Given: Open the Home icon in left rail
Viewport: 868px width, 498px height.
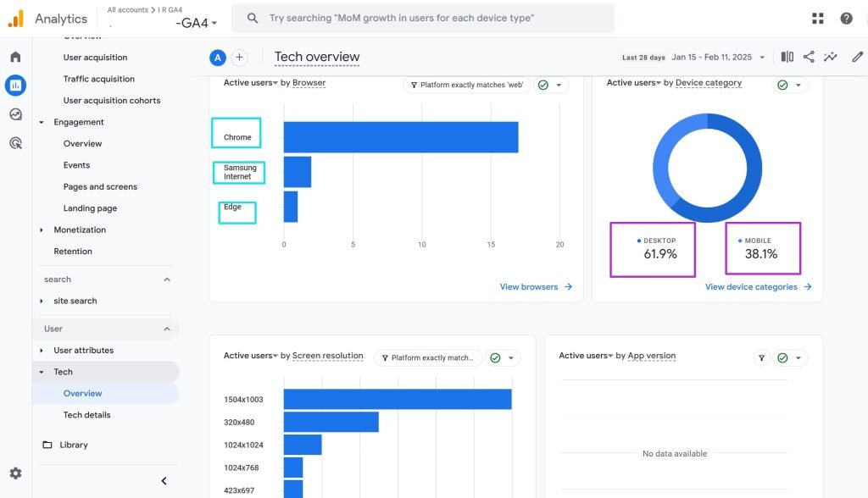Looking at the screenshot, I should click(x=15, y=57).
